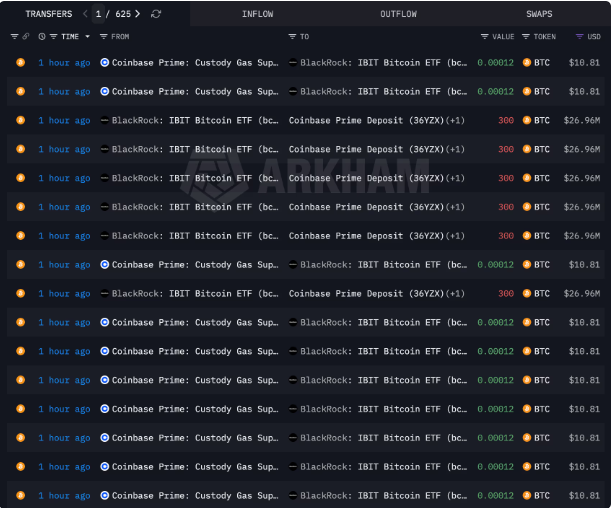Go to previous page of transfers
This screenshot has height=508, width=616.
click(86, 14)
